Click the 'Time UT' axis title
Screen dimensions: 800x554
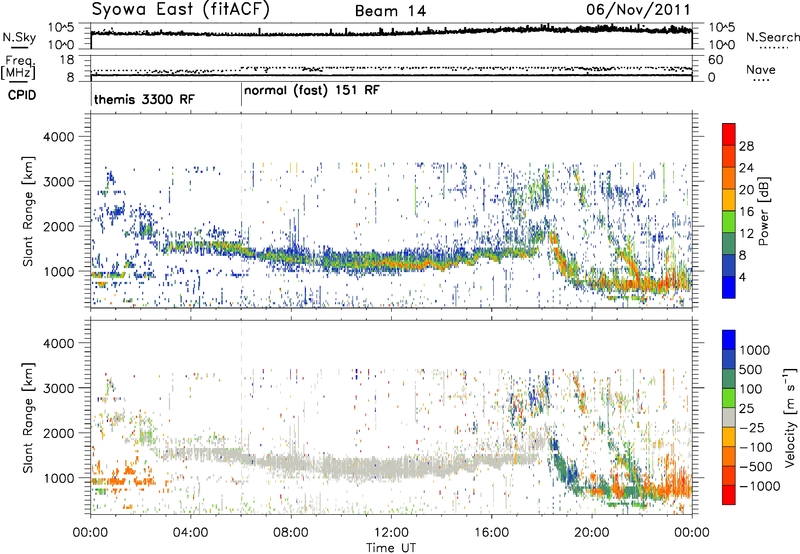[x=391, y=547]
